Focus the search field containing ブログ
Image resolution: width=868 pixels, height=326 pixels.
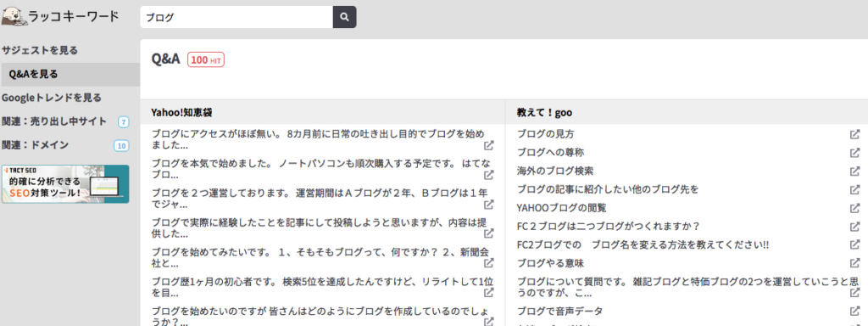(x=236, y=17)
